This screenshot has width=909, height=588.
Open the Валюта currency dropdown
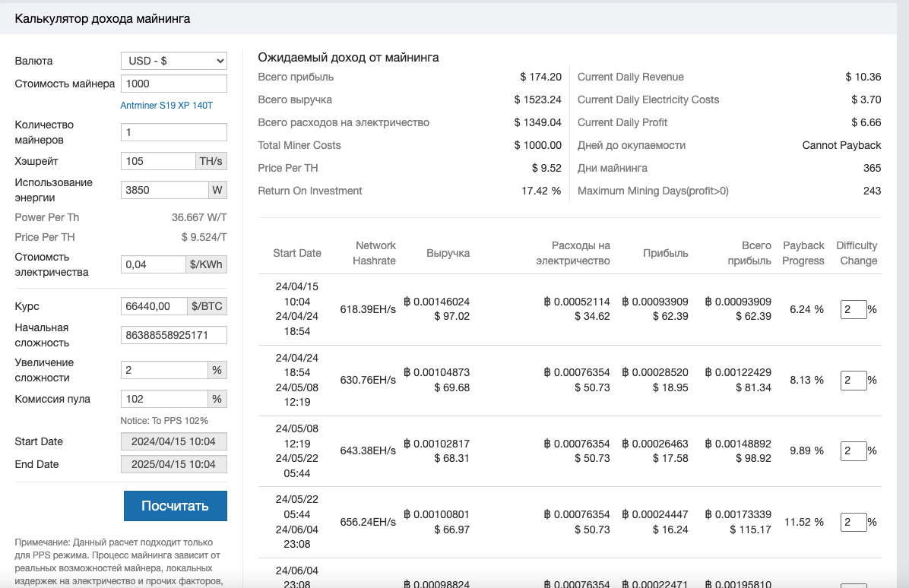[173, 61]
